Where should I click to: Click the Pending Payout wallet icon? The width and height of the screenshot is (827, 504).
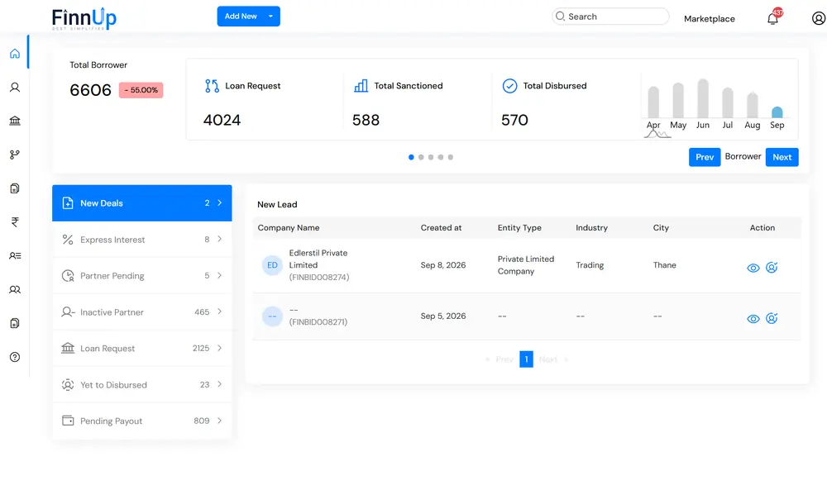pyautogui.click(x=68, y=421)
